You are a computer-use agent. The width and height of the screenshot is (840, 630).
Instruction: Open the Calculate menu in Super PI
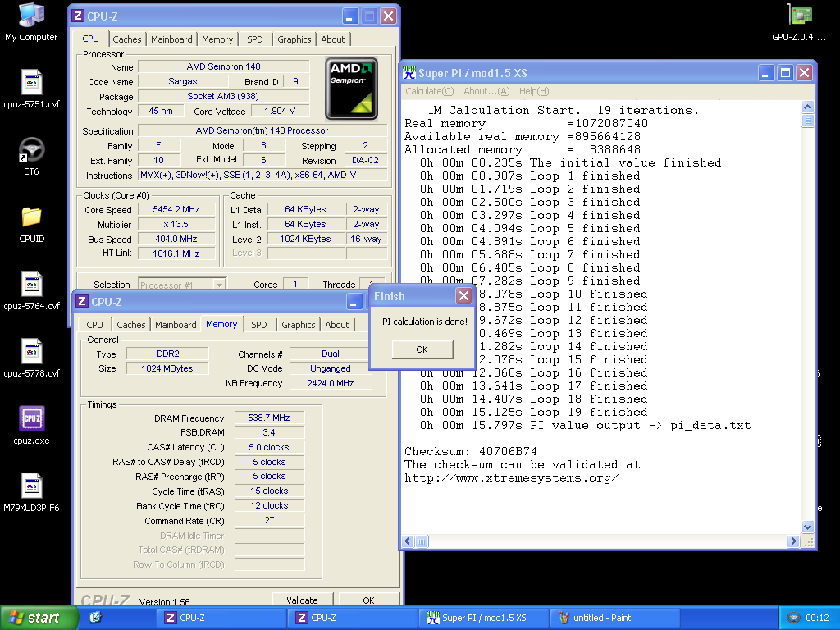(430, 91)
